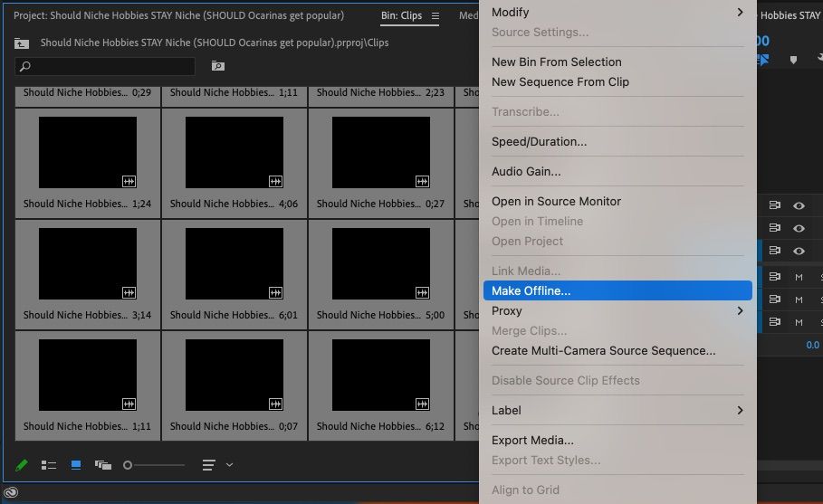
Task: Click the thumbnail zoom slider handle
Action: [127, 465]
